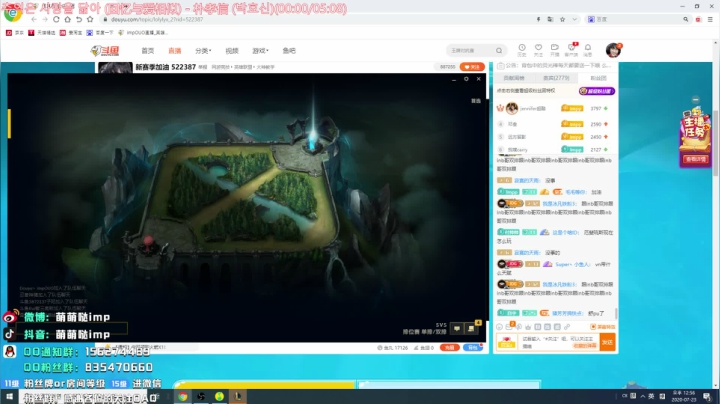Click the taskbar clock showing 12:56
Image resolution: width=720 pixels, height=404 pixels.
(684, 396)
